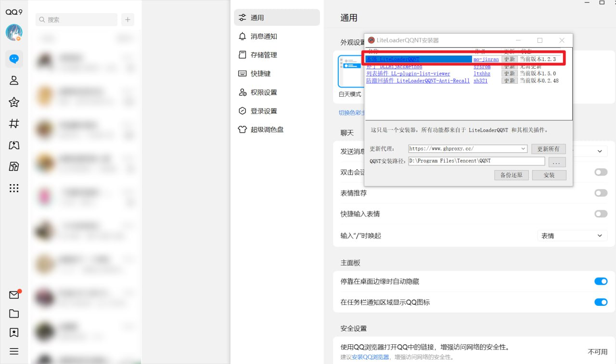
Task: Select 通用 settings category
Action: (x=277, y=18)
